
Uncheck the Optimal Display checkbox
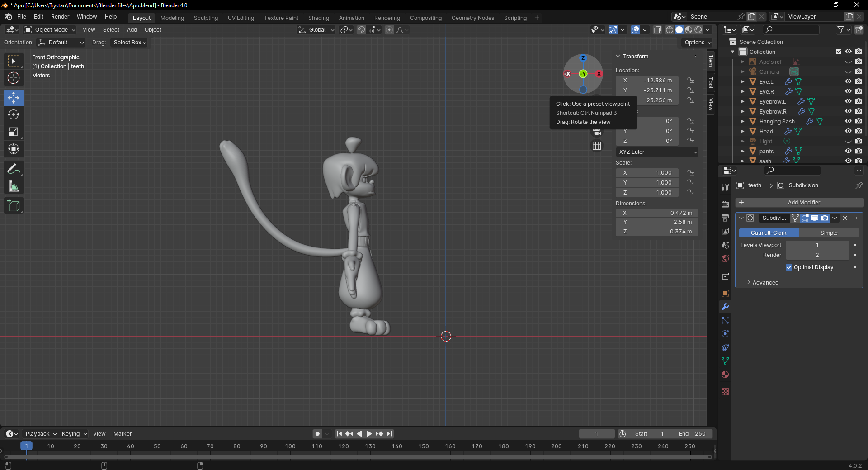[789, 267]
